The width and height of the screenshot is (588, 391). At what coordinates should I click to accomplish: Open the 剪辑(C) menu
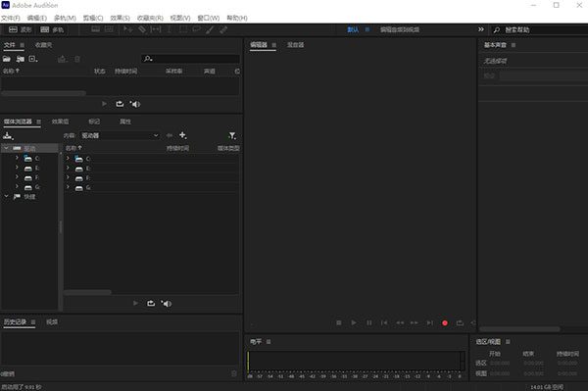pyautogui.click(x=93, y=18)
